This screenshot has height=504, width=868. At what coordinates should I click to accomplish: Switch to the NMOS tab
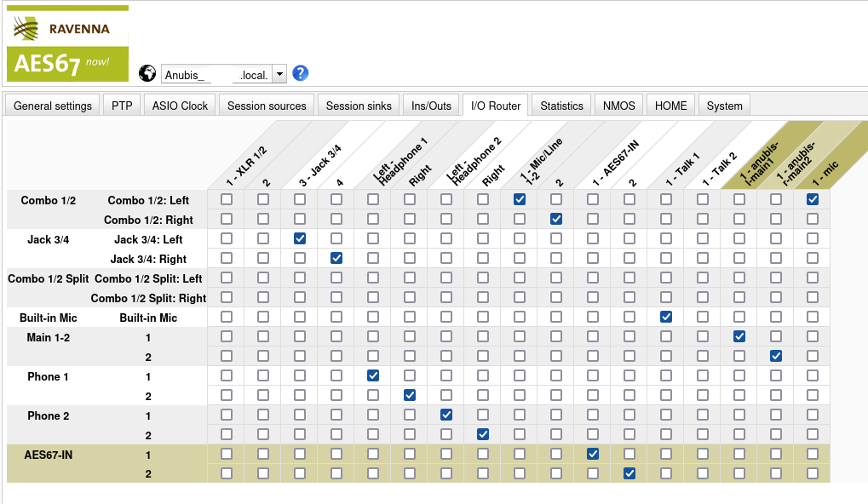(619, 106)
